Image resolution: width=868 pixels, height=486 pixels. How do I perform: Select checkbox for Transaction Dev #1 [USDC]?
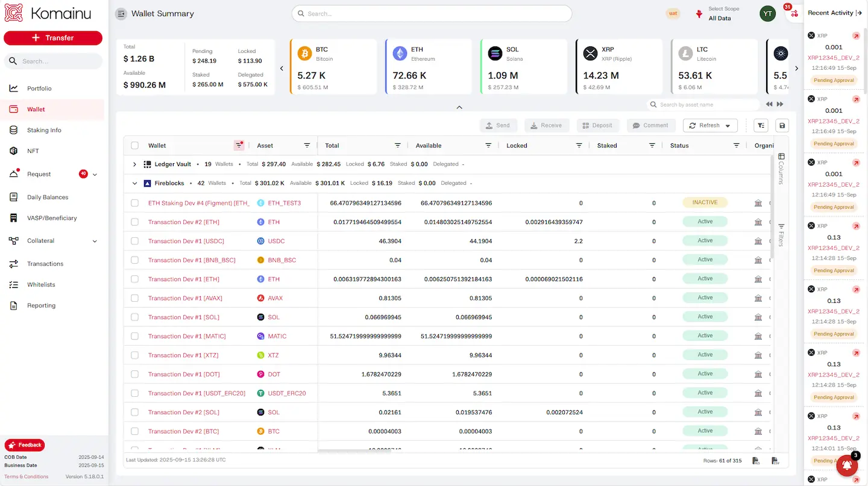[x=135, y=241]
